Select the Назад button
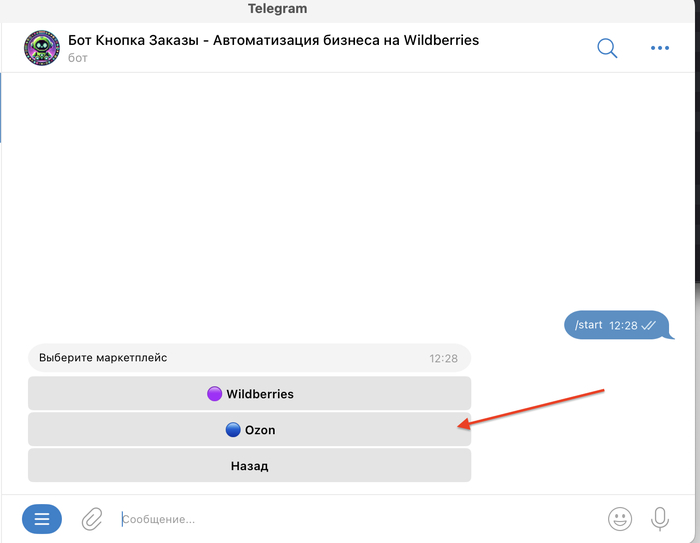Image resolution: width=700 pixels, height=543 pixels. tap(250, 466)
